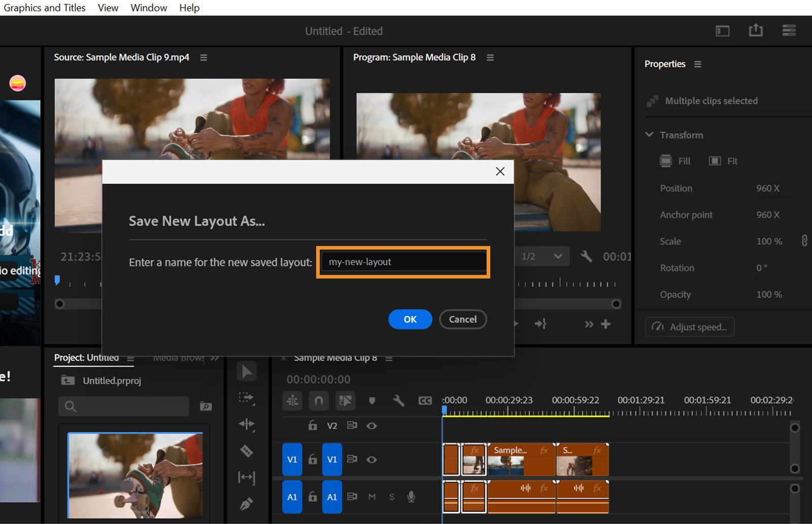This screenshot has height=524, width=812.
Task: Click the closed captions CC icon
Action: (x=425, y=401)
